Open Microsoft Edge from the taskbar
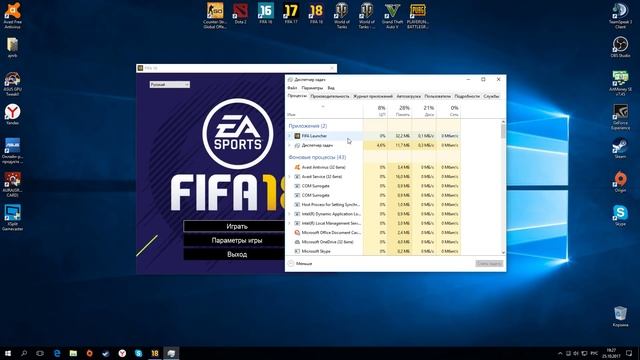Viewport: 640px width, 360px height. point(57,353)
